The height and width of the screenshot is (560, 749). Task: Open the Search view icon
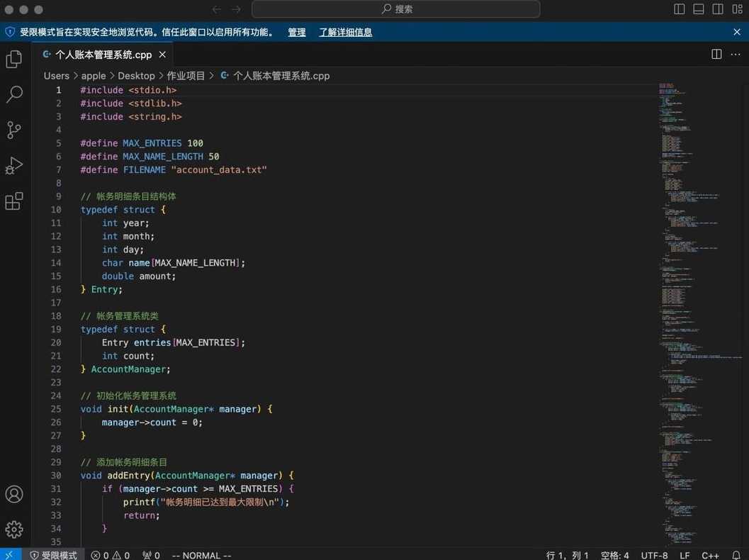[x=14, y=94]
